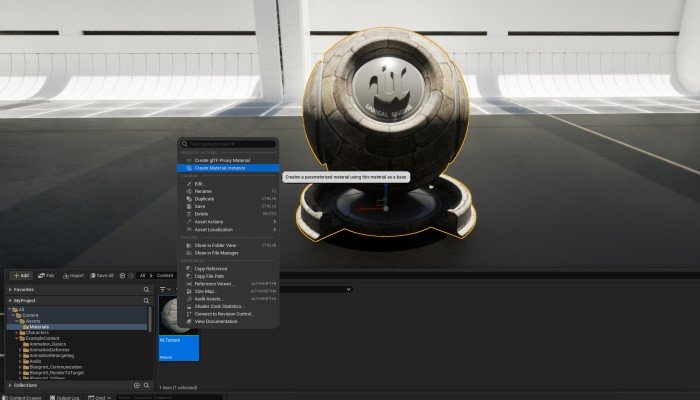
Task: Collapse the MyProject section
Action: 10,301
